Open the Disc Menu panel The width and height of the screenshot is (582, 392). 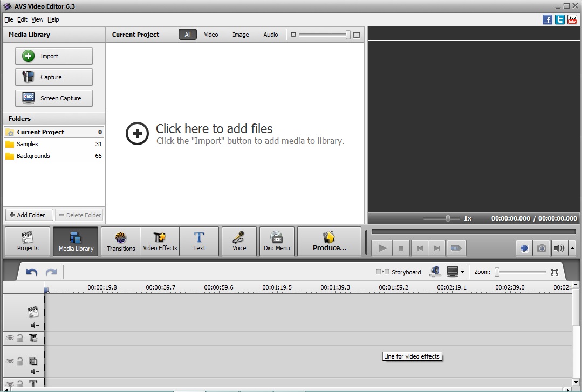pos(277,241)
